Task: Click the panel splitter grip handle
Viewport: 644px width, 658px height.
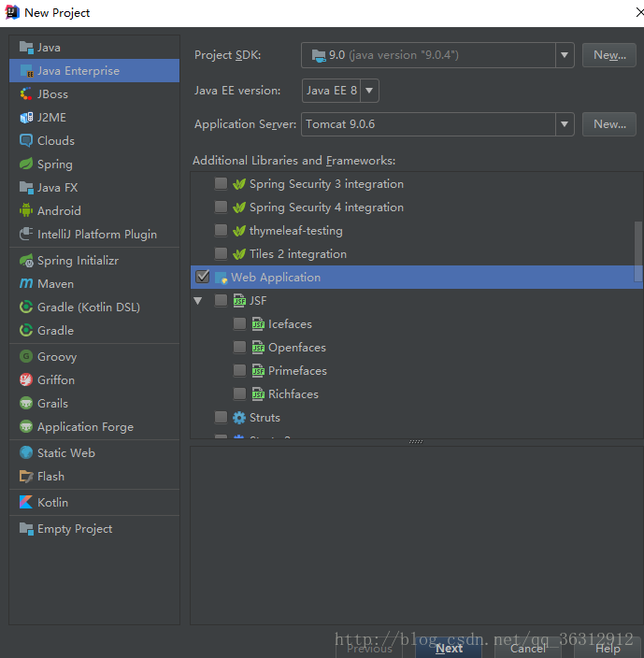Action: coord(416,442)
